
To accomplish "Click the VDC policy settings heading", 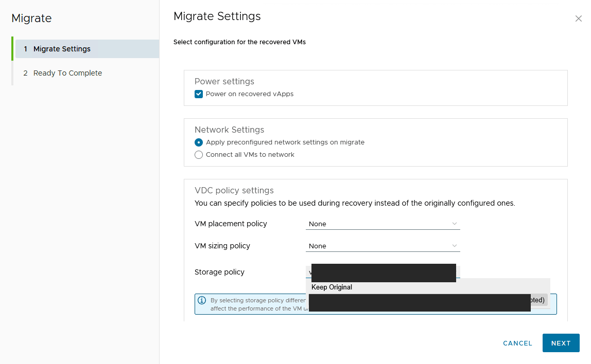I will coord(234,190).
